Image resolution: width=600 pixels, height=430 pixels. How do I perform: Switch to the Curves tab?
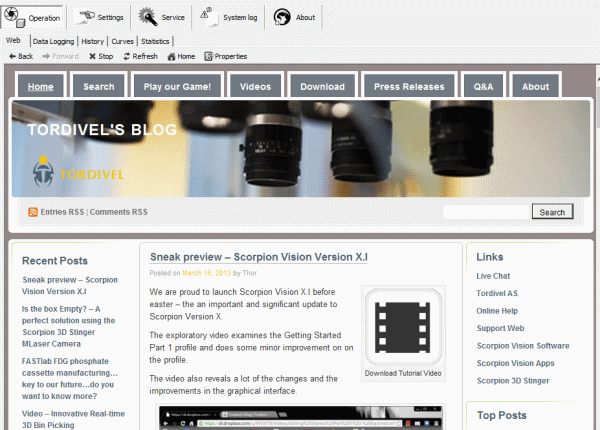(123, 41)
